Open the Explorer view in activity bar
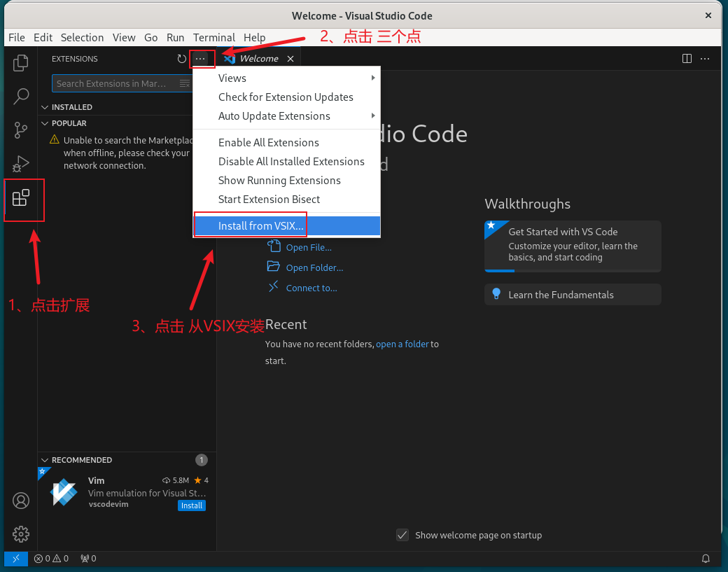 (x=20, y=63)
